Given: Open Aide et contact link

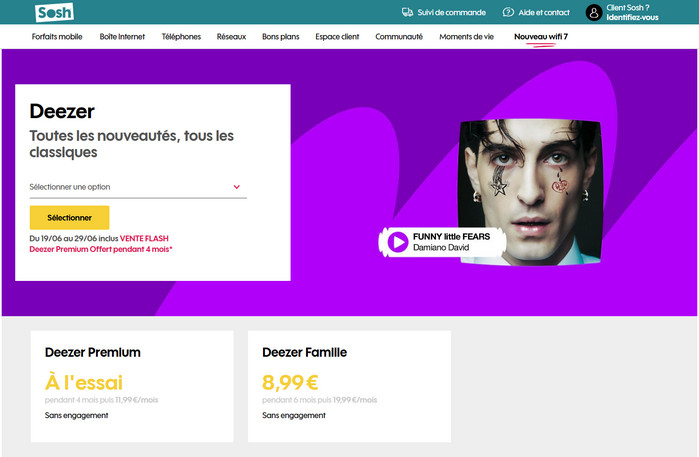Looking at the screenshot, I should 544,12.
